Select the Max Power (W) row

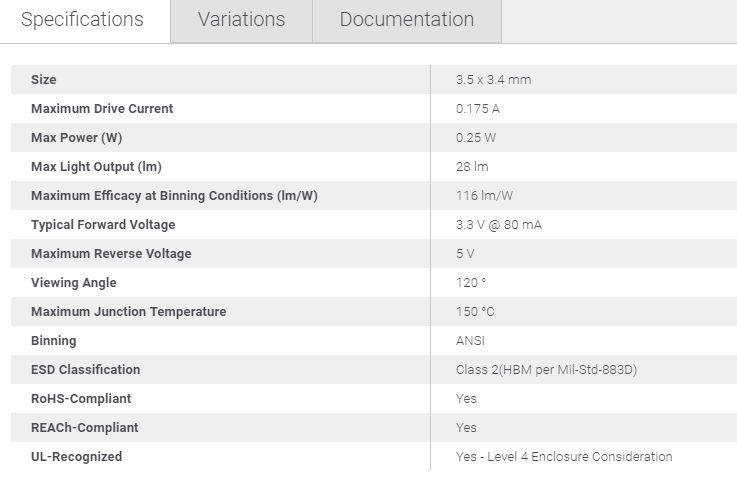coord(374,138)
